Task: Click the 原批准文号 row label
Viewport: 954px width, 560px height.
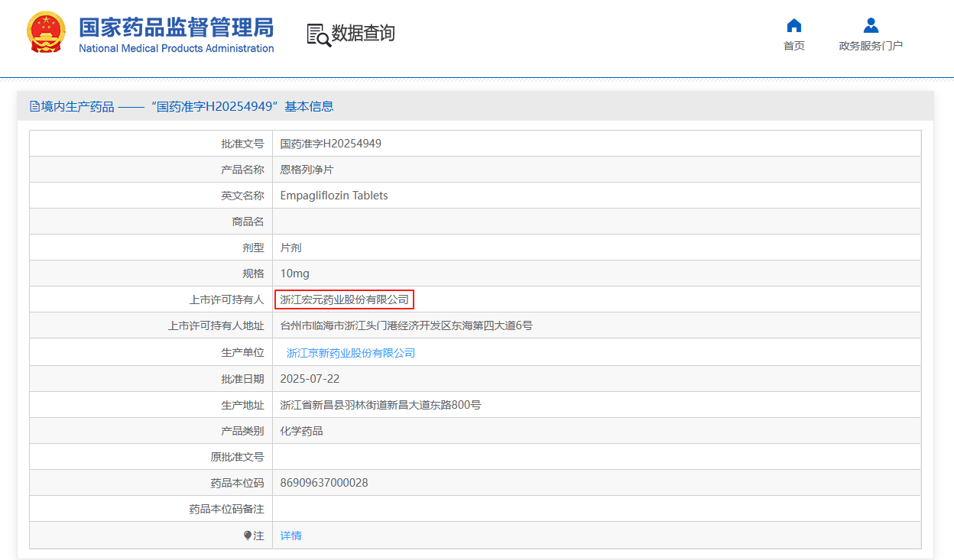Action: 237,457
